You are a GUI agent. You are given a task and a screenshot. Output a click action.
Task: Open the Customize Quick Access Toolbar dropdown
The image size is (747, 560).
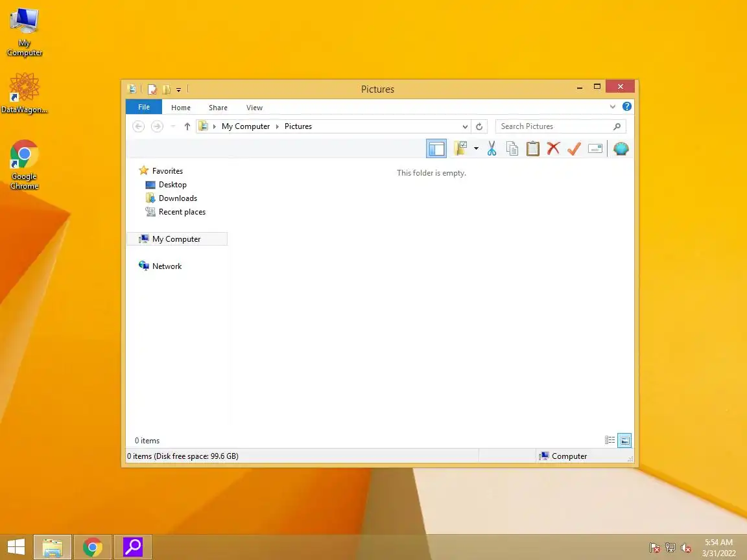click(x=179, y=89)
